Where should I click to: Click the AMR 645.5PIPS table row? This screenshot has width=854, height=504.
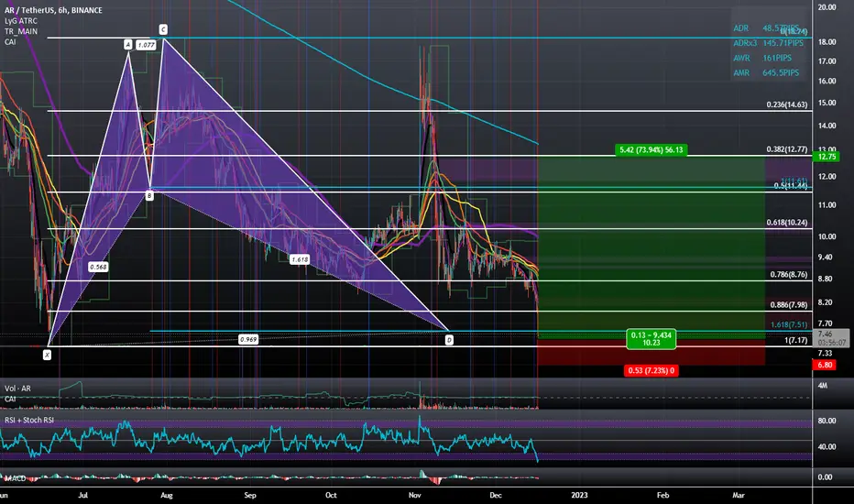click(x=766, y=72)
